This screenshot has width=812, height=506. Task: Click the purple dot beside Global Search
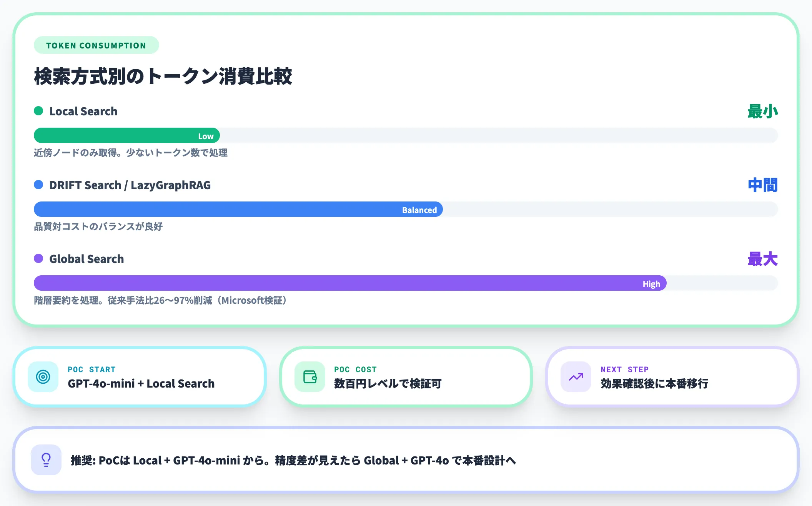pyautogui.click(x=38, y=259)
